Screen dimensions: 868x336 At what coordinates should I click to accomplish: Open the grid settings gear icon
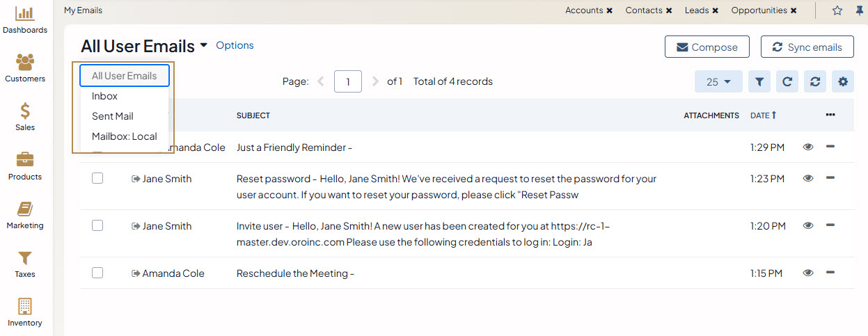pos(843,82)
